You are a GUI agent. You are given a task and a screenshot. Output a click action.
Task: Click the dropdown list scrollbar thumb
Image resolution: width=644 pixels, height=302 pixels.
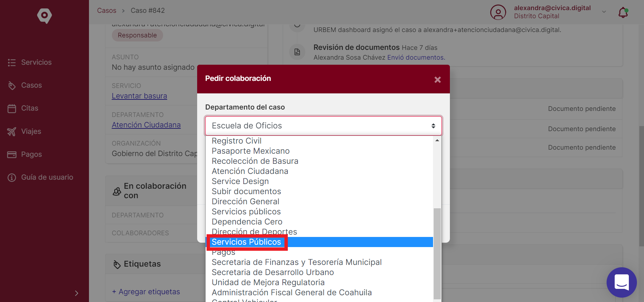pyautogui.click(x=437, y=253)
